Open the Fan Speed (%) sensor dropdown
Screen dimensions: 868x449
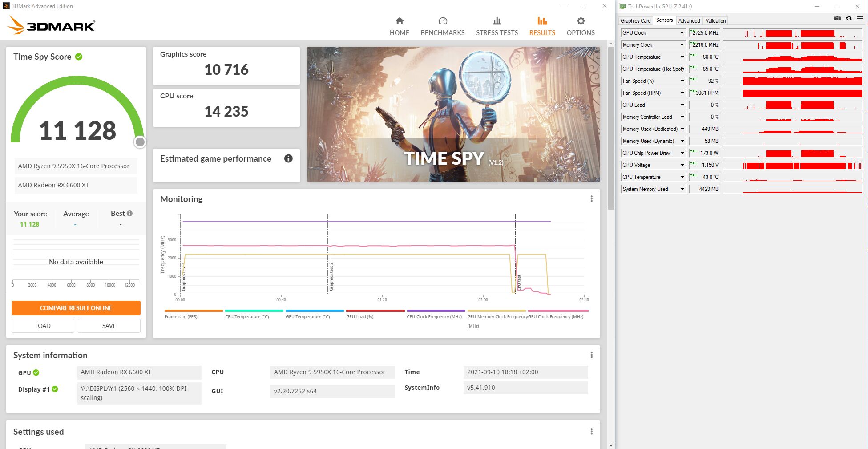(x=682, y=81)
